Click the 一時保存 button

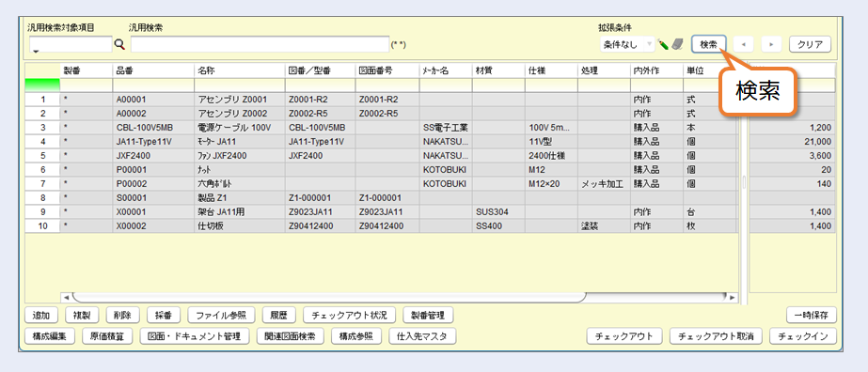(x=811, y=315)
